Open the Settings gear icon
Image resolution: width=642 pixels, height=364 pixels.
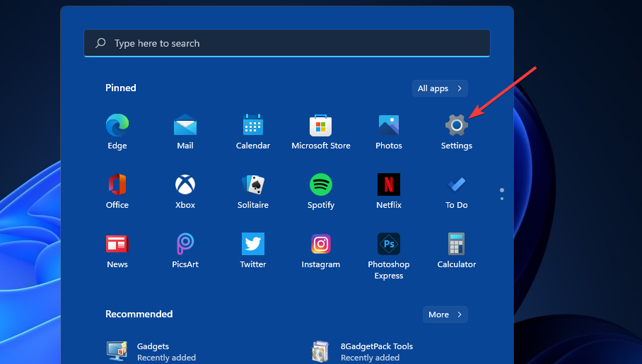(x=457, y=125)
